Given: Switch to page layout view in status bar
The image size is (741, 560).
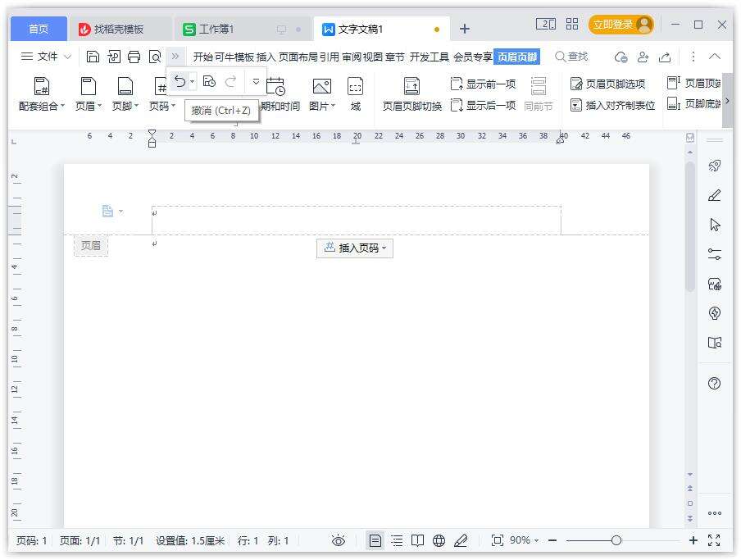Looking at the screenshot, I should (375, 540).
